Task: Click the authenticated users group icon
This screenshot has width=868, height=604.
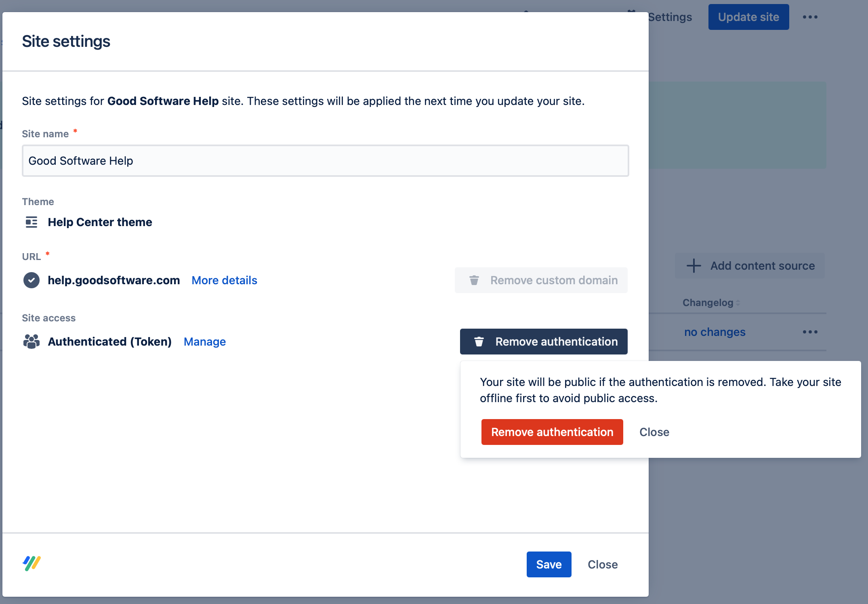Action: [x=31, y=342]
